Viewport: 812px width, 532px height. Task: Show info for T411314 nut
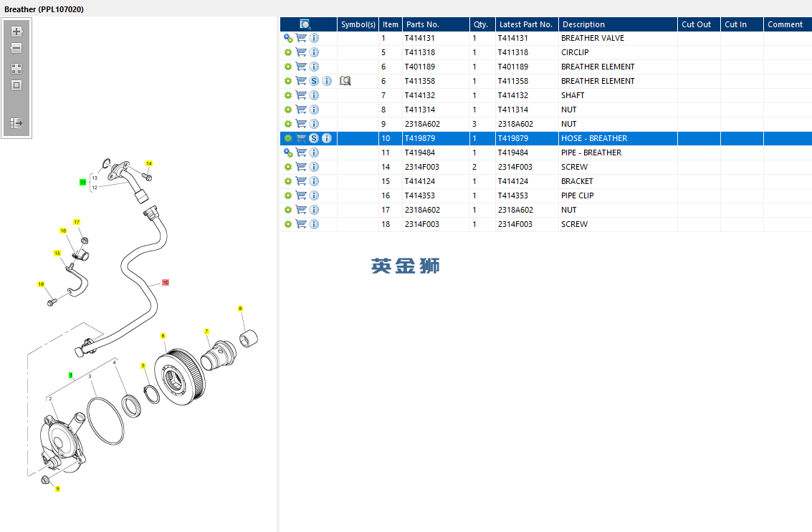click(x=314, y=110)
